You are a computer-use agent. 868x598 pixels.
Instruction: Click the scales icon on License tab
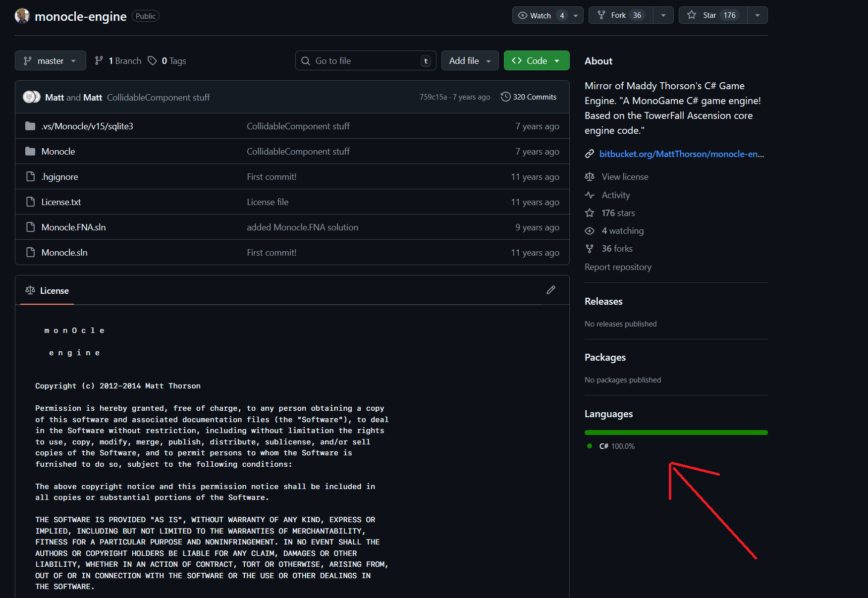(30, 290)
